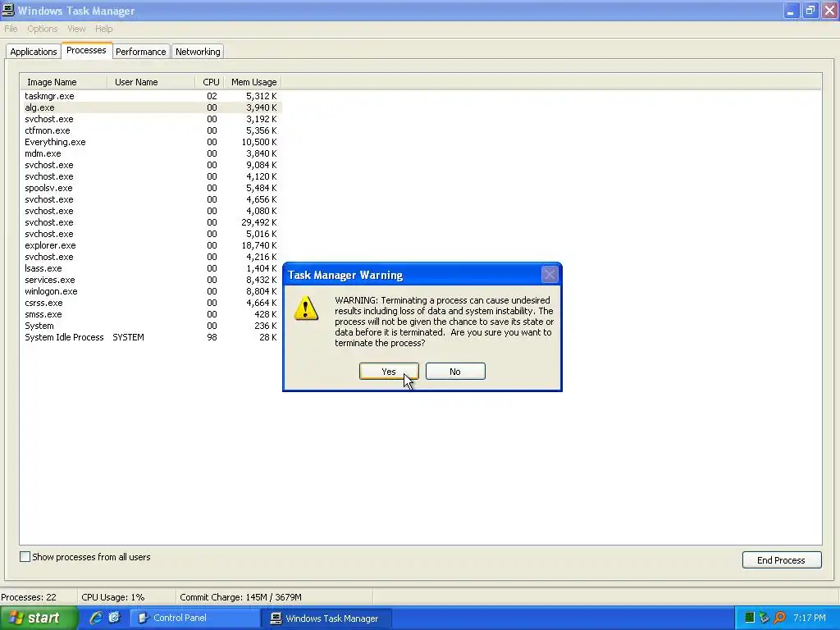This screenshot has height=630, width=840.
Task: Sort by the Image Name column header
Action: click(x=64, y=82)
